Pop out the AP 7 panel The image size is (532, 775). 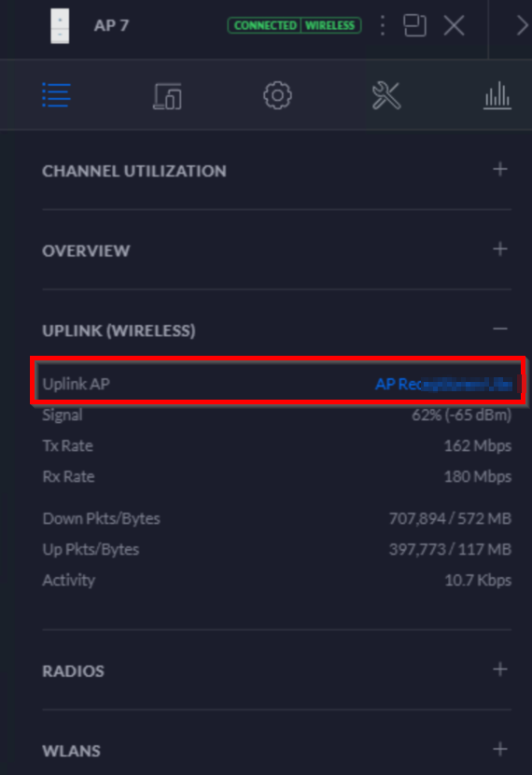pyautogui.click(x=414, y=25)
